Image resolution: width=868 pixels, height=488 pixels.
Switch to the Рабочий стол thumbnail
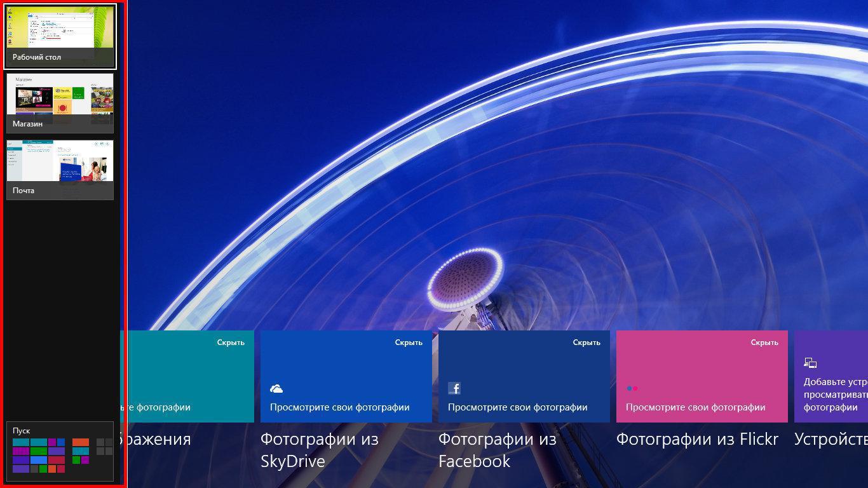tap(60, 36)
